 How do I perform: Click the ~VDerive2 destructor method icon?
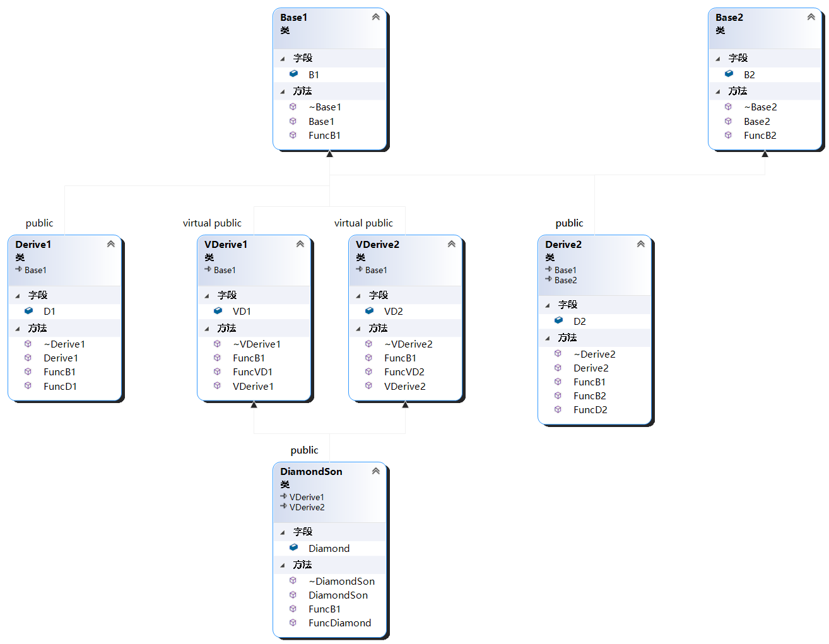tap(368, 344)
